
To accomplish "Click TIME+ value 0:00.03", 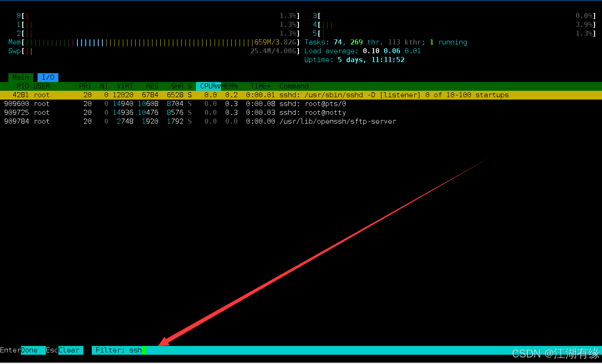I will click(260, 113).
